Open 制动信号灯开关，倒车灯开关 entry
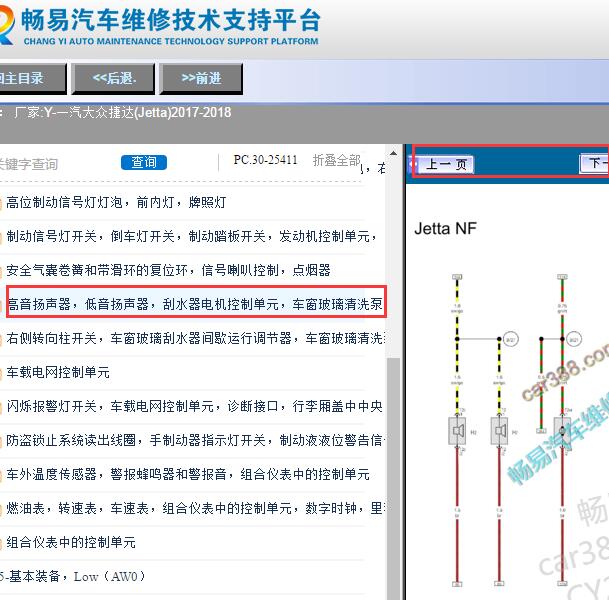This screenshot has width=609, height=600. point(191,236)
